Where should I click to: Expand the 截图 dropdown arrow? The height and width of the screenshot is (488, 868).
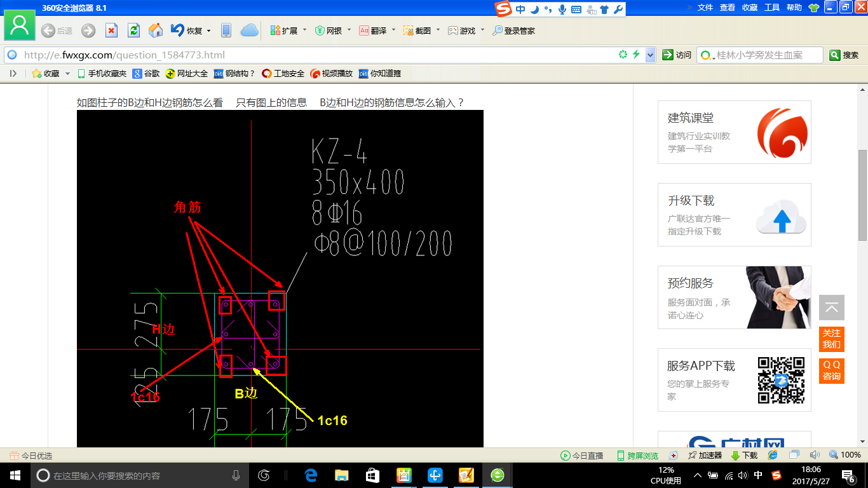coord(438,30)
